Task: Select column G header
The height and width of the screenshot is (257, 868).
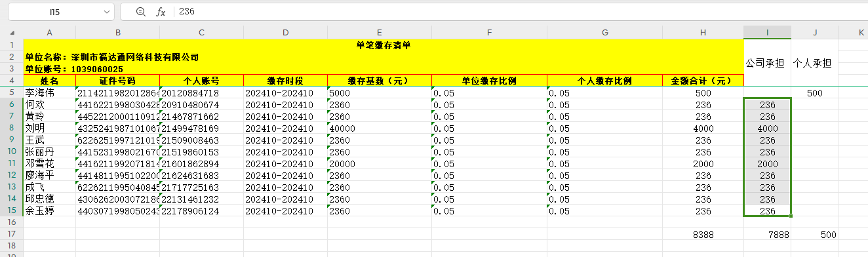Action: pyautogui.click(x=604, y=32)
